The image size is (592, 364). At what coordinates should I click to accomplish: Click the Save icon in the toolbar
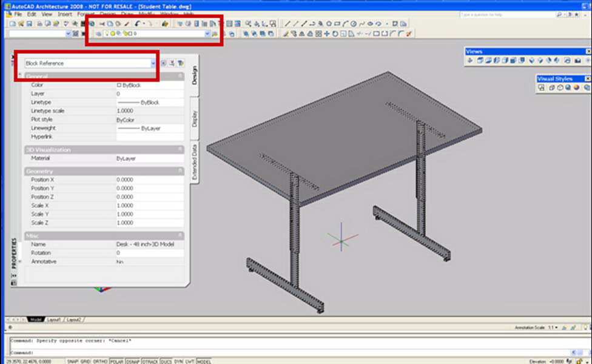click(29, 24)
